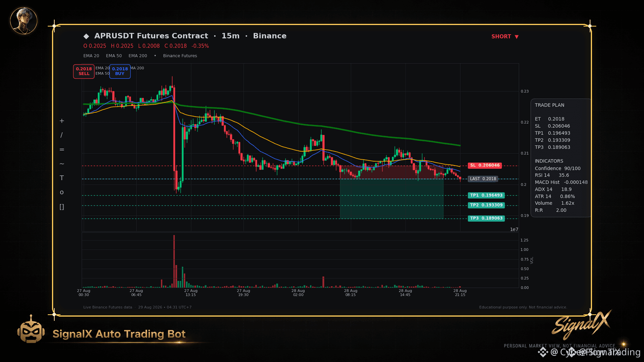Click the SignalX Auto Trading Bot caption

(x=119, y=334)
